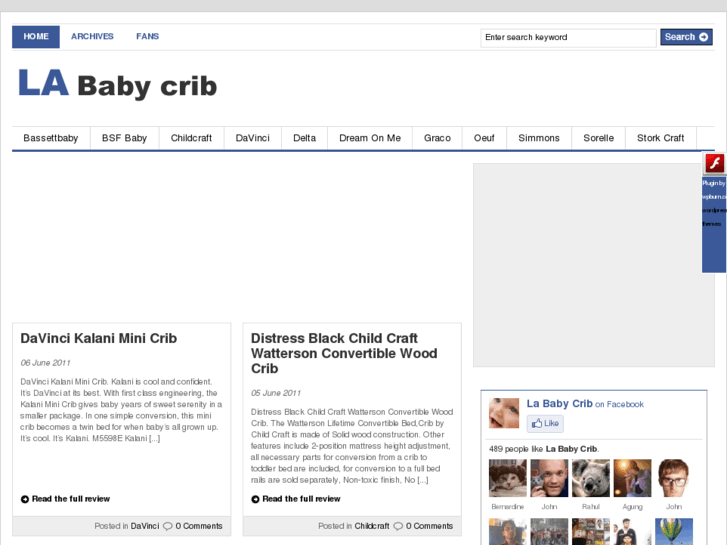The width and height of the screenshot is (727, 545).
Task: Select the DaVinci category in navigation bar
Action: (x=253, y=138)
